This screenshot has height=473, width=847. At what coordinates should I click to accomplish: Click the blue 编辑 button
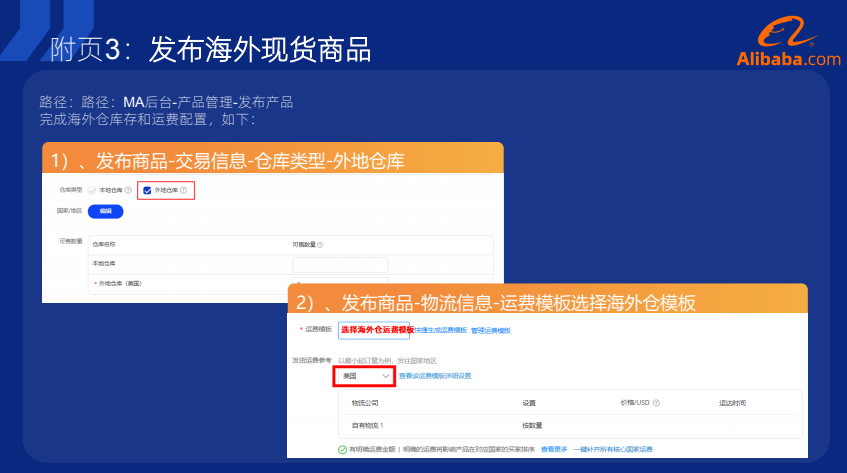(x=106, y=211)
